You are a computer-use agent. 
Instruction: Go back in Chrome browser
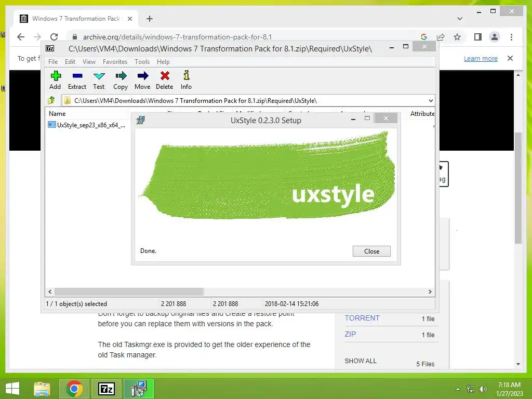point(21,37)
